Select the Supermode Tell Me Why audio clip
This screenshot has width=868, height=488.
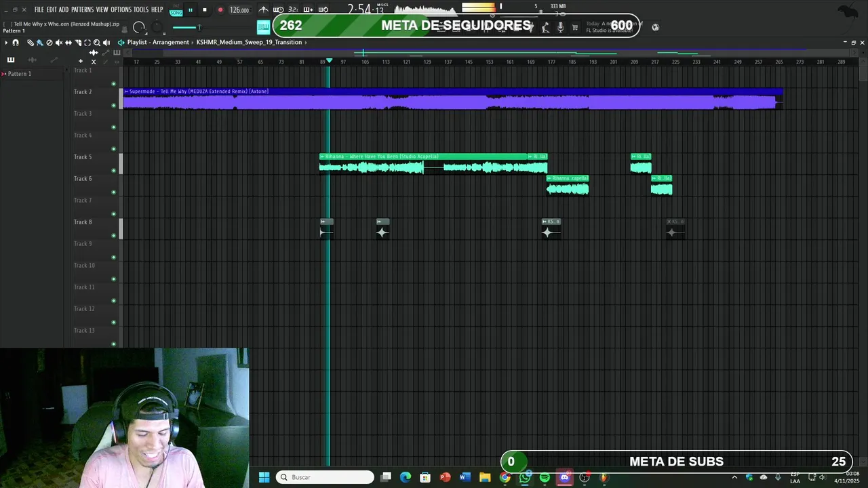[x=453, y=99]
